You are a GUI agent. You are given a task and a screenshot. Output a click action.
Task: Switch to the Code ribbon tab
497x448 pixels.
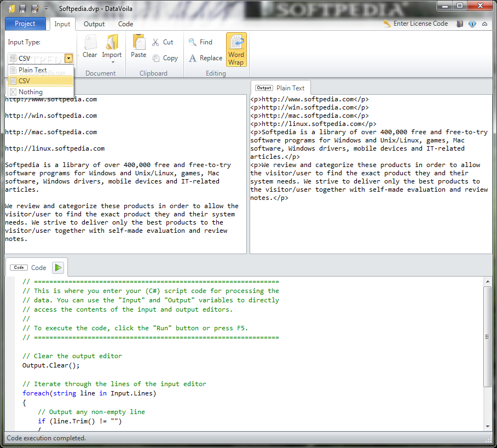125,24
